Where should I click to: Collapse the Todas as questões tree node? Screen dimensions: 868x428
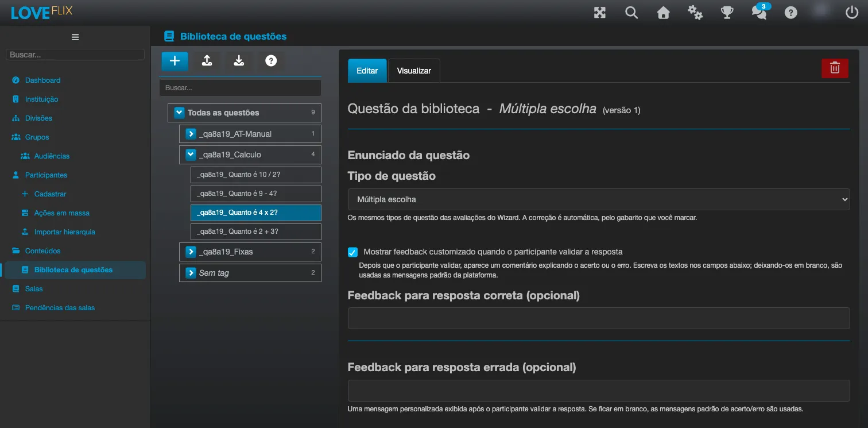(179, 113)
